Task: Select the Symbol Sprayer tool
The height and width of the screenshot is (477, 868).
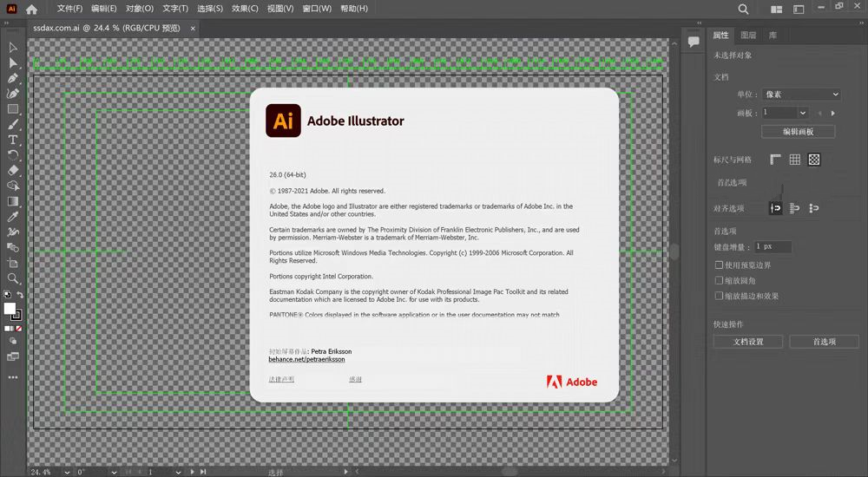Action: pos(13,232)
